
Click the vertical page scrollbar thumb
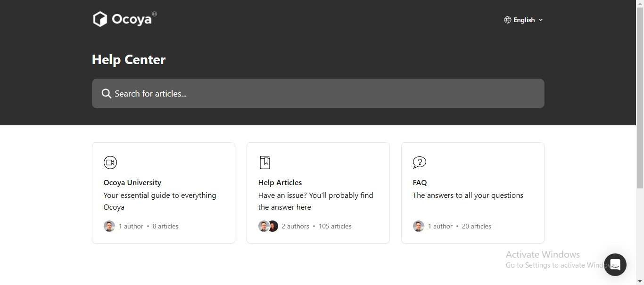tap(640, 98)
